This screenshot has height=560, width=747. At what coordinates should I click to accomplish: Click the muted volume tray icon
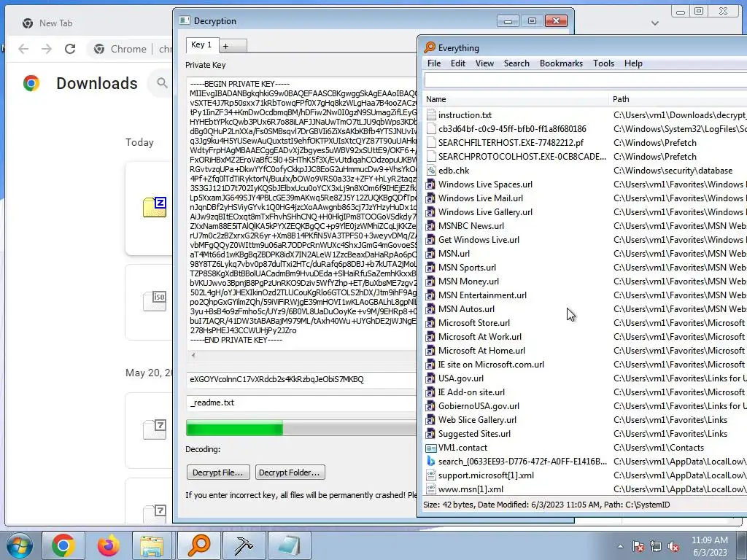(x=673, y=546)
